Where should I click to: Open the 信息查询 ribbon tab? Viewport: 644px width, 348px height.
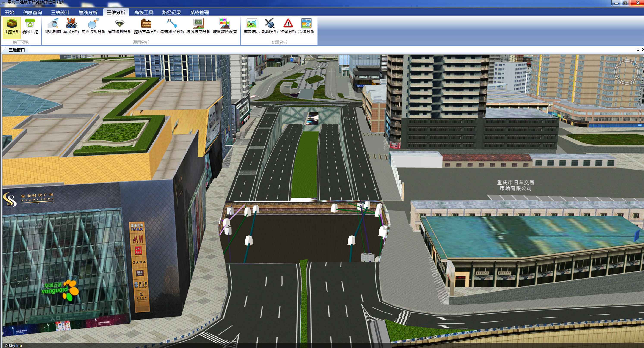[x=33, y=12]
